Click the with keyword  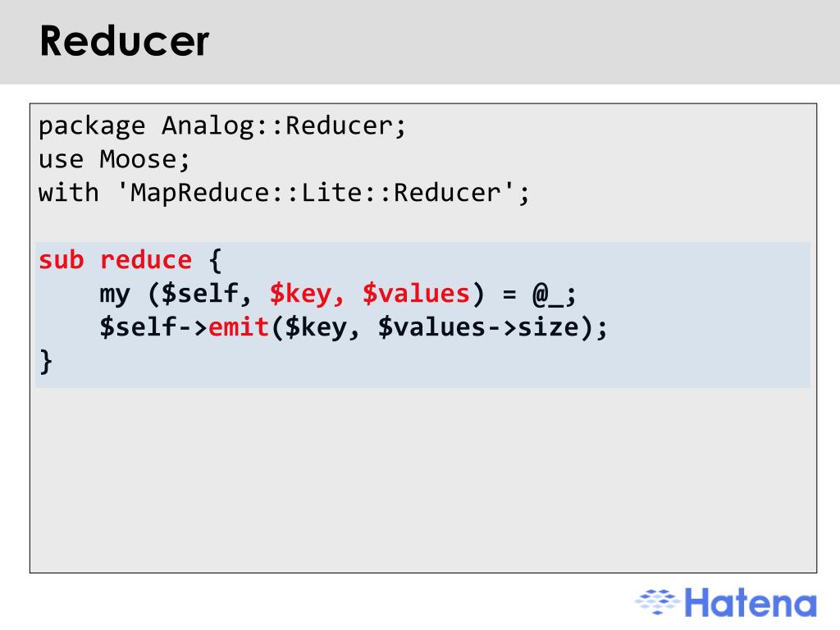69,192
